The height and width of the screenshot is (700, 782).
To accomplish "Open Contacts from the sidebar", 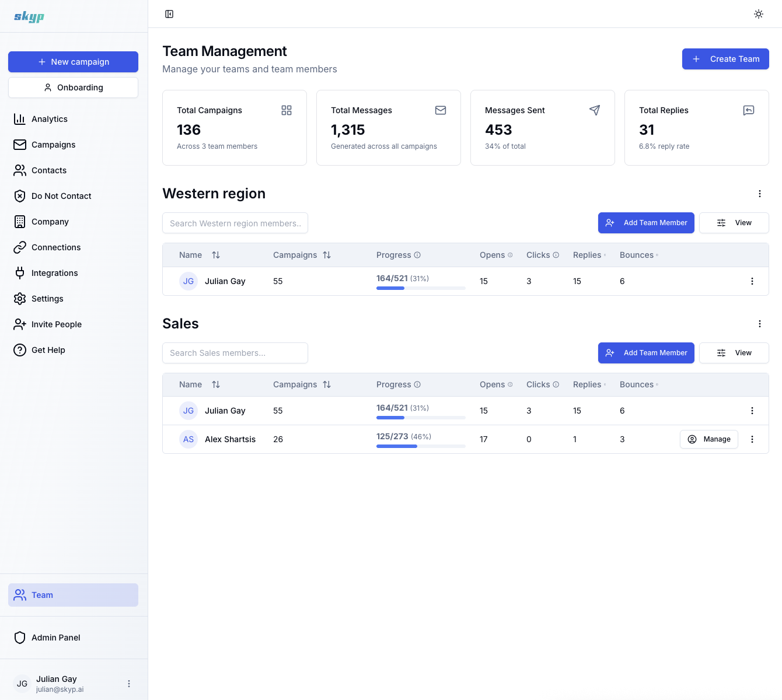I will [x=48, y=170].
